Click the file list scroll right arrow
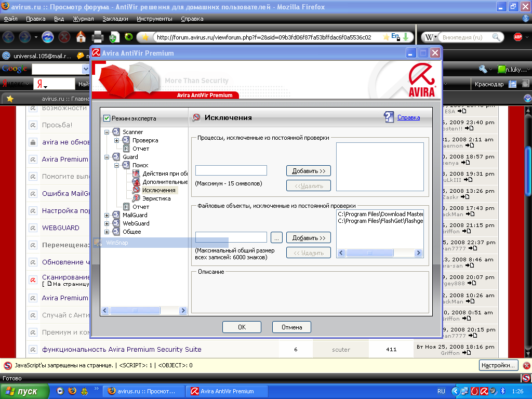Image resolution: width=532 pixels, height=399 pixels. click(x=418, y=253)
